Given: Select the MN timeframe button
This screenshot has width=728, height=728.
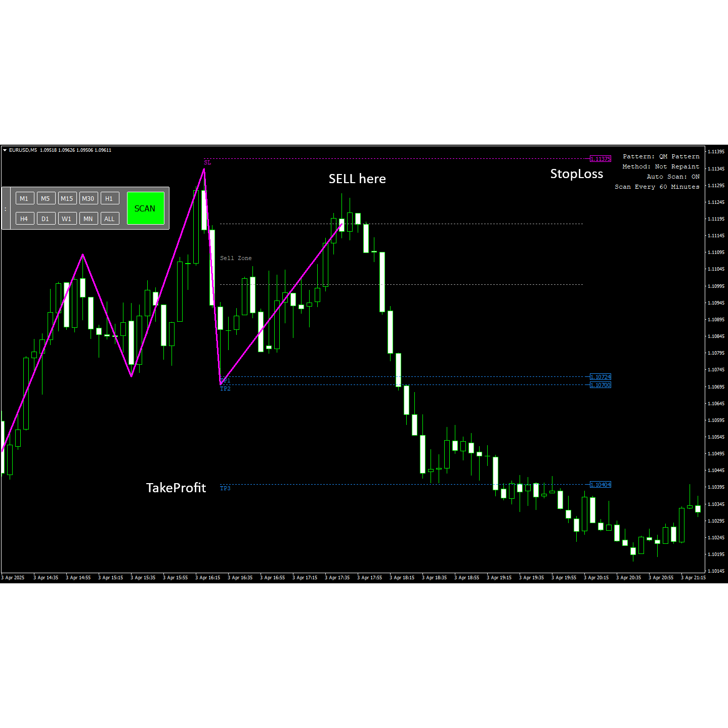Looking at the screenshot, I should 88,219.
